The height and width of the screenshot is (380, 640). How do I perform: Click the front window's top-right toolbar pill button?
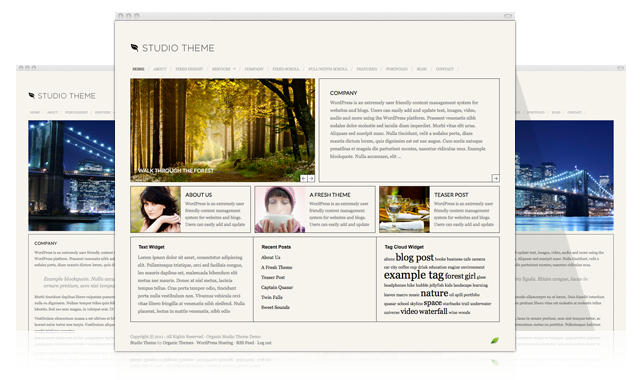[x=508, y=16]
